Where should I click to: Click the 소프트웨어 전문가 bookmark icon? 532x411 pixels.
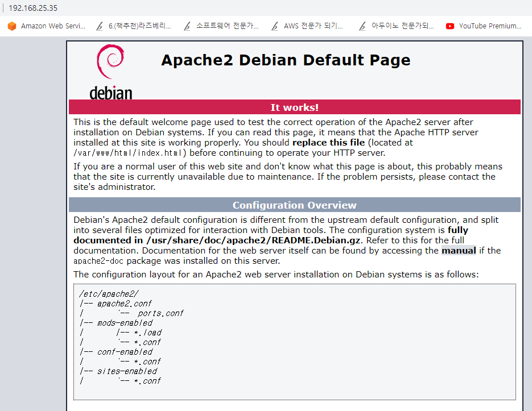[x=187, y=26]
